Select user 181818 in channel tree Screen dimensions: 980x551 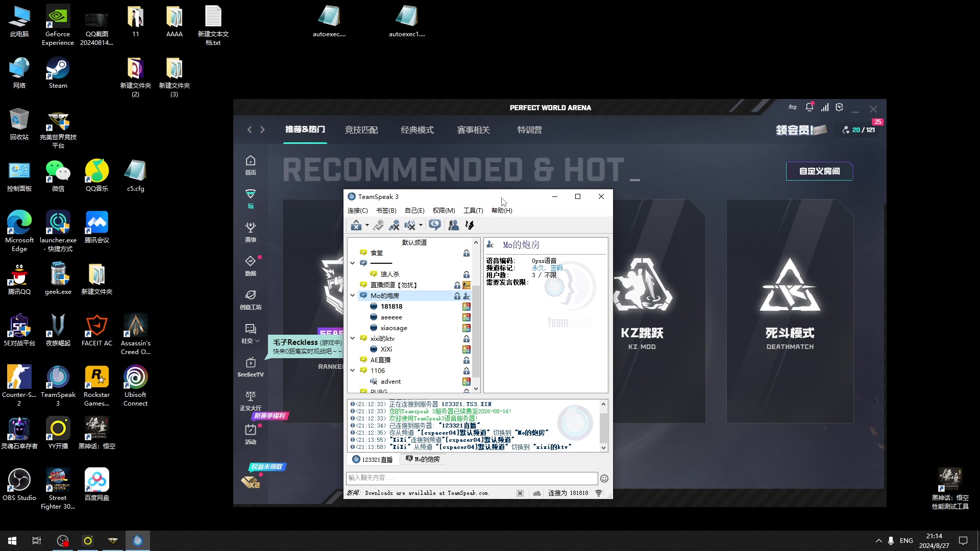click(391, 306)
